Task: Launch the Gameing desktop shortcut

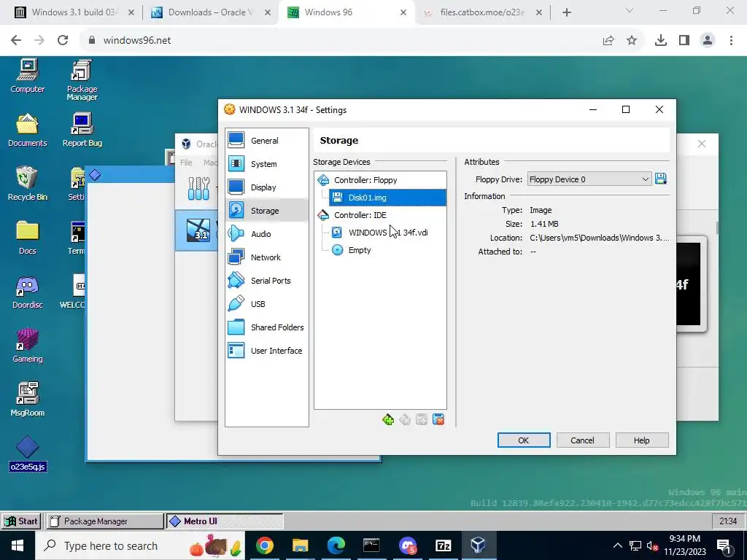Action: pyautogui.click(x=27, y=346)
